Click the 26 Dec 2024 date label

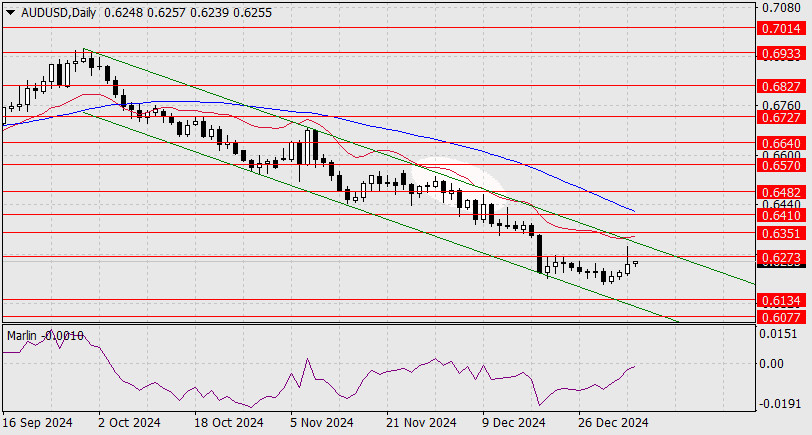pos(613,423)
